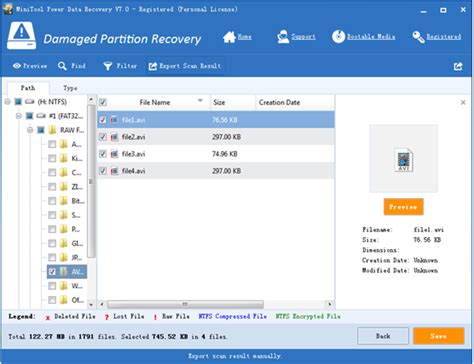This screenshot has height=364, width=474.
Task: Switch to the Path tab
Action: click(28, 88)
